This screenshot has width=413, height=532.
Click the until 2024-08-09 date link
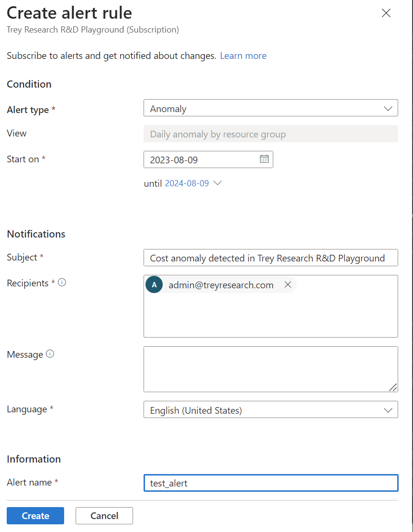tap(187, 183)
